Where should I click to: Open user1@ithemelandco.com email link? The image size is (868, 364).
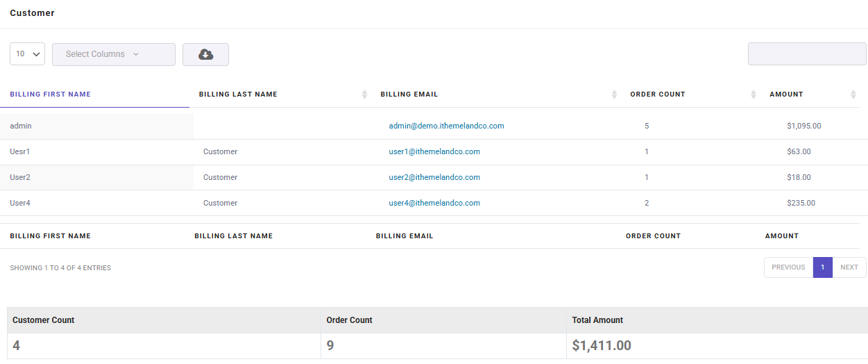[x=434, y=151]
